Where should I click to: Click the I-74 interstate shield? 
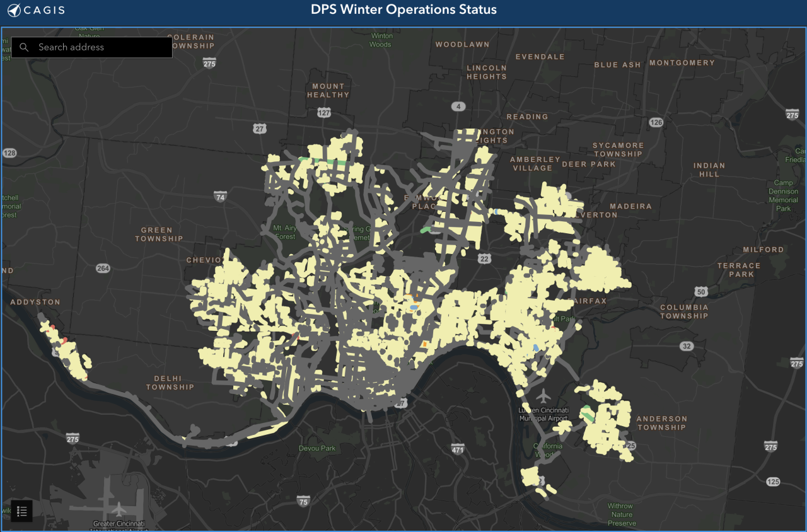tap(219, 195)
